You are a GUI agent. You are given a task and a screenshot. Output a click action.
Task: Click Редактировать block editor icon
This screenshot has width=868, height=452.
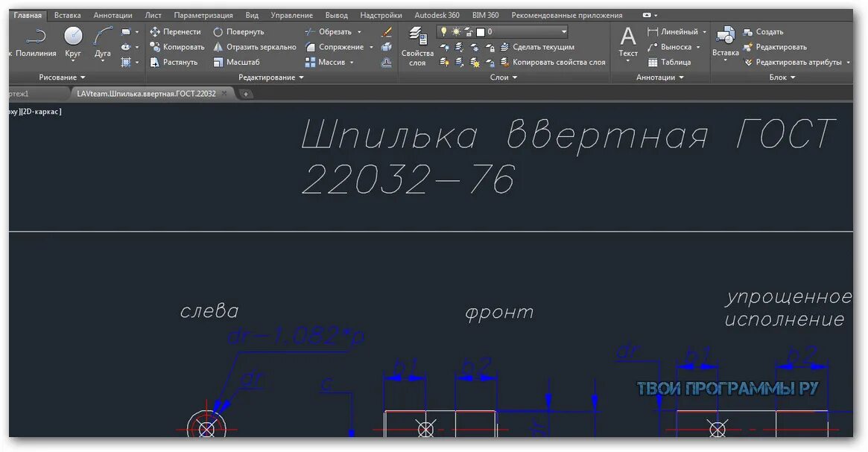(x=748, y=47)
